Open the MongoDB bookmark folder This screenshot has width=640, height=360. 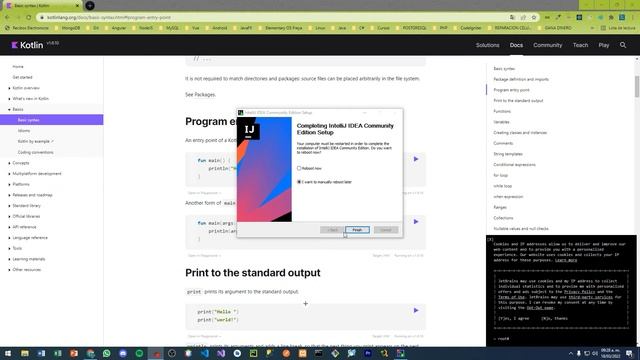(68, 28)
